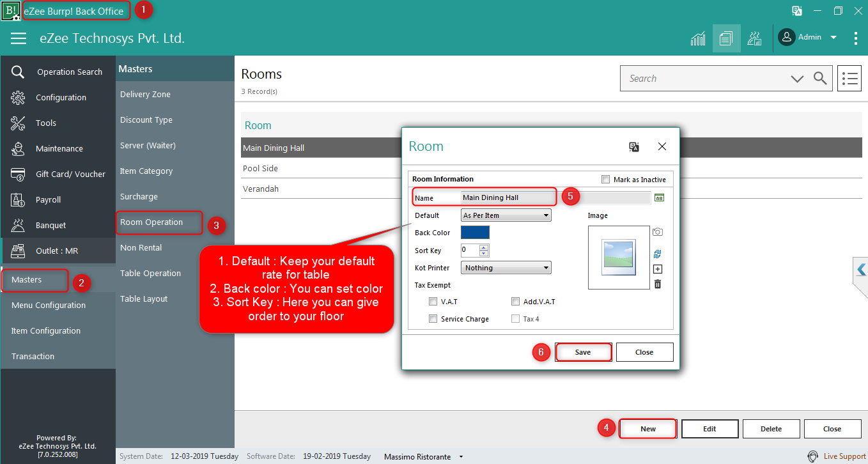Click the search magnifier in Rooms search box

[x=820, y=79]
